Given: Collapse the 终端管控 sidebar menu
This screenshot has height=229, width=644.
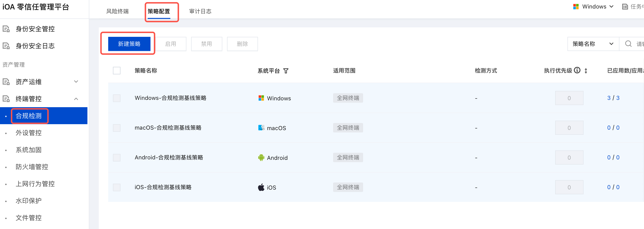Looking at the screenshot, I should click(76, 99).
